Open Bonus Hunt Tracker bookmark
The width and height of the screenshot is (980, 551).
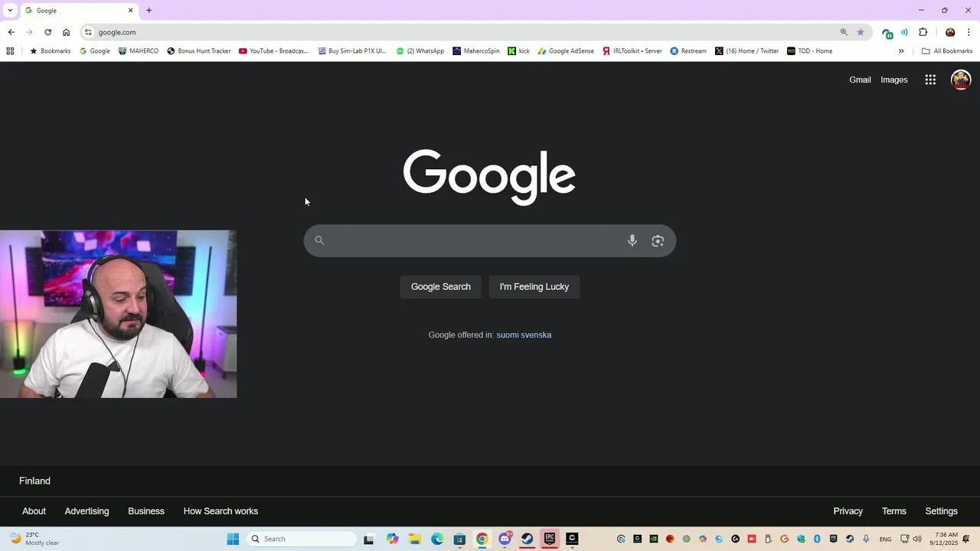click(199, 51)
